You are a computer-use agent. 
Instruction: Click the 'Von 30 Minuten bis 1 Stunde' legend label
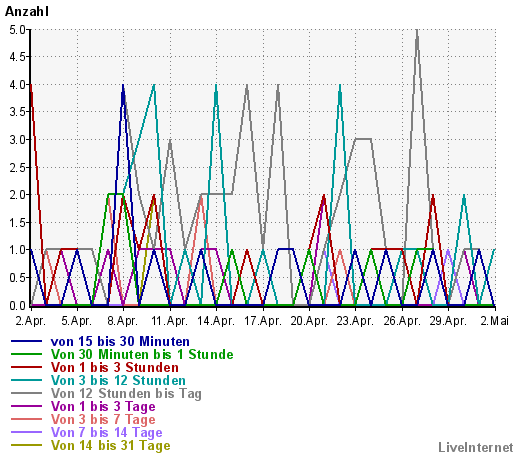[142, 354]
